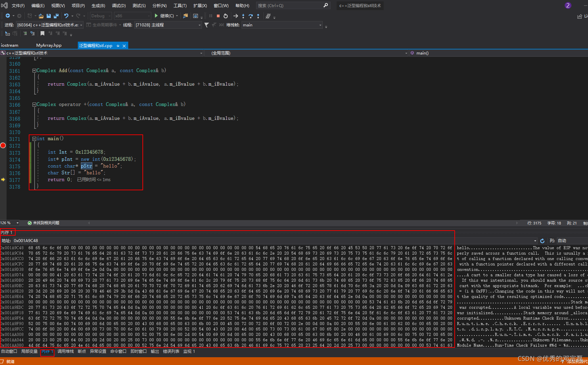The height and width of the screenshot is (365, 588).
Task: Step into the next statement
Action: click(243, 16)
